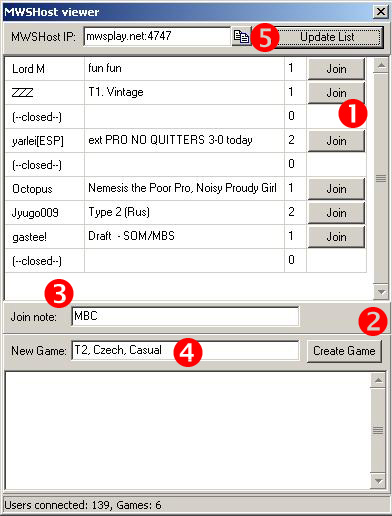The height and width of the screenshot is (516, 392).
Task: Click the 'T1. Vintage' game description
Action: pos(116,92)
